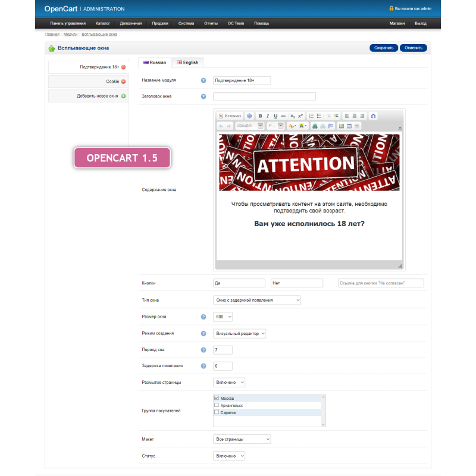476x476 pixels.
Task: Remove the 'Подтверждение 18+' popup (red icon)
Action: [x=123, y=67]
